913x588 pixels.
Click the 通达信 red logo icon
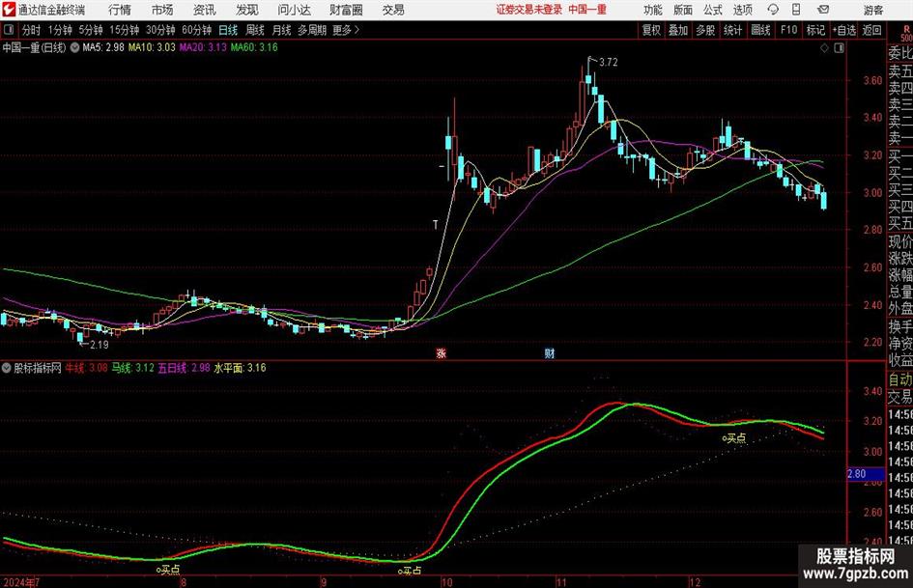click(8, 10)
